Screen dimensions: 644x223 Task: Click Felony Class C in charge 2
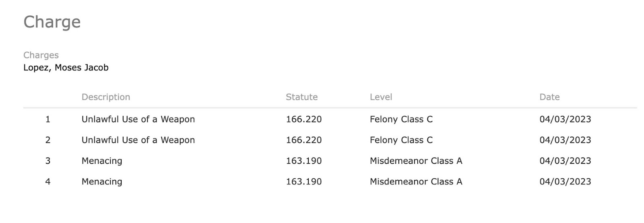401,140
